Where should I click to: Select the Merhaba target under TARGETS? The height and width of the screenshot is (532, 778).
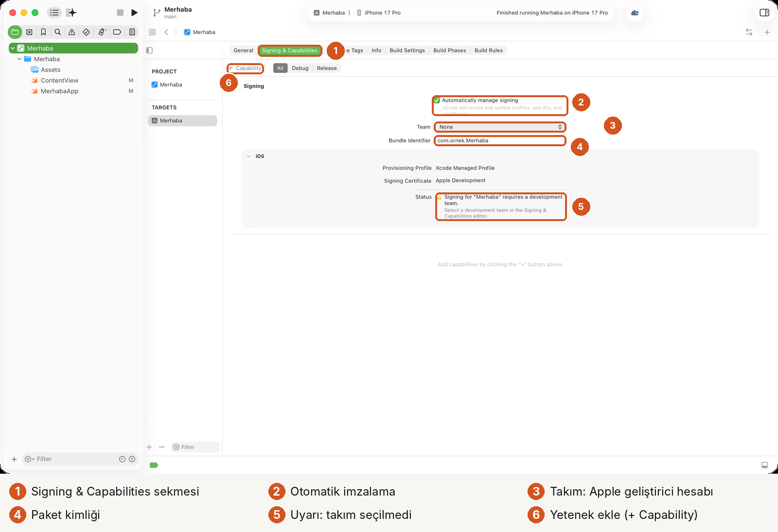click(182, 121)
